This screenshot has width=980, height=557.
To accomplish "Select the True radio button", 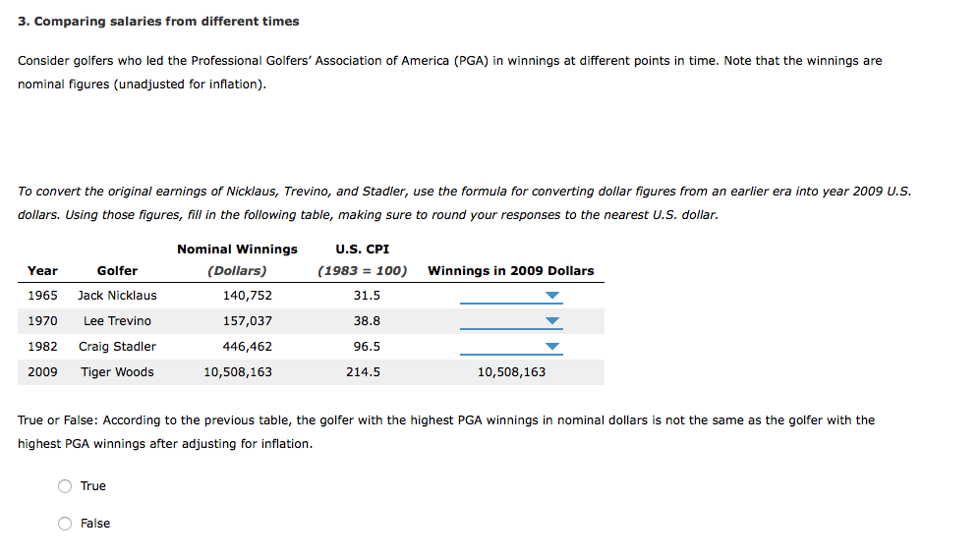I will point(65,486).
